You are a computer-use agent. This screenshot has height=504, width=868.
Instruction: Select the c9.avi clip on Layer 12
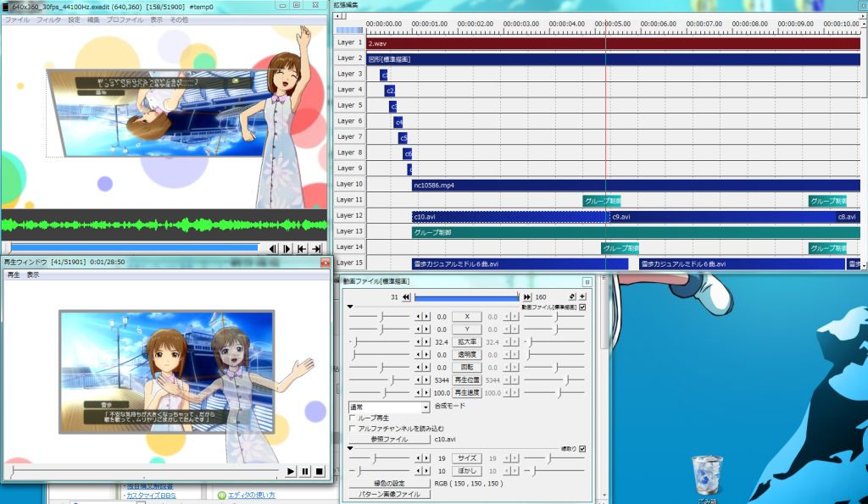(722, 217)
